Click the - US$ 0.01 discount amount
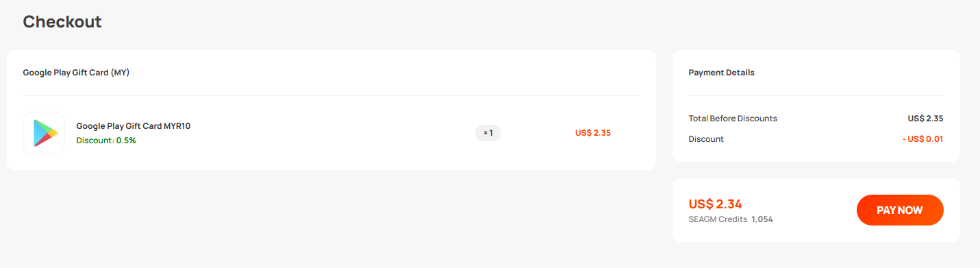Screen dimensions: 980x268 (922, 139)
